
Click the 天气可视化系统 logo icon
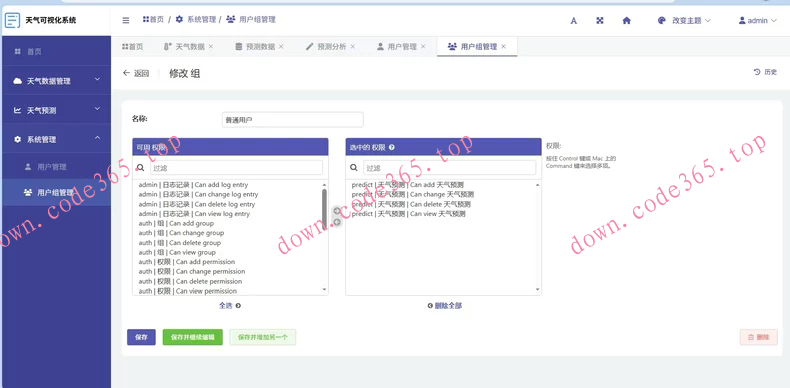pyautogui.click(x=12, y=21)
